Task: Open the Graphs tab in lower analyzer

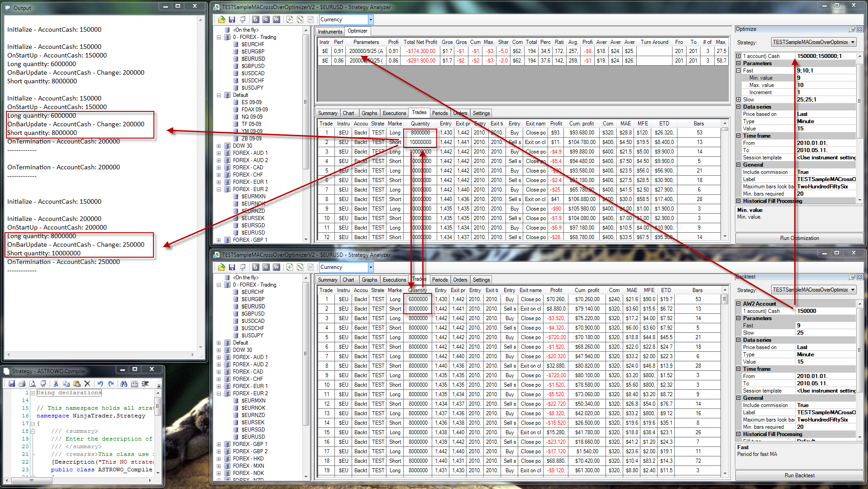Action: click(369, 280)
